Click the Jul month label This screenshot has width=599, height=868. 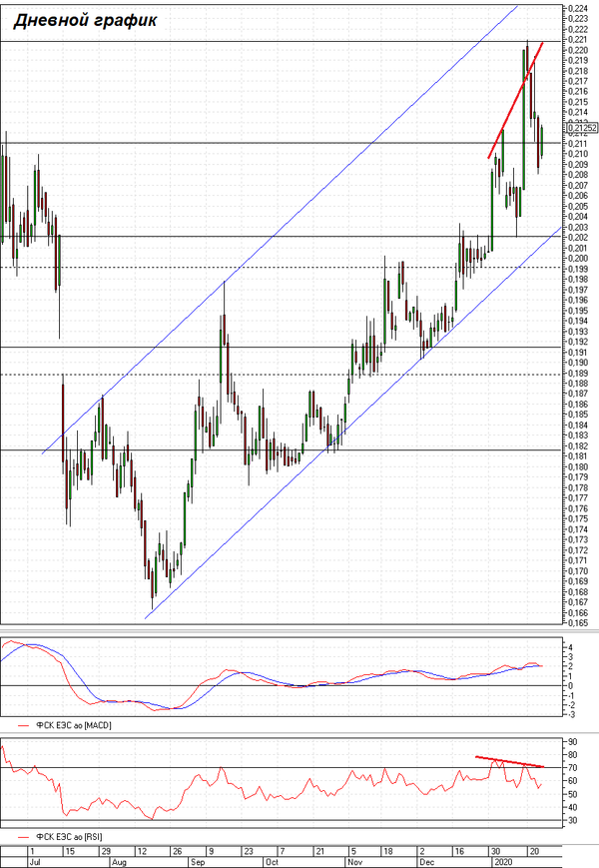click(35, 862)
